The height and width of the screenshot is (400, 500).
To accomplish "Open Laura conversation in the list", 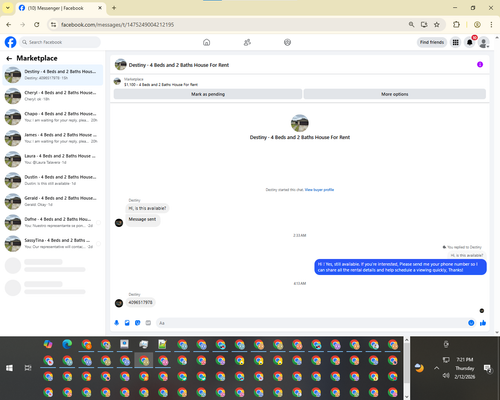I will (53, 159).
